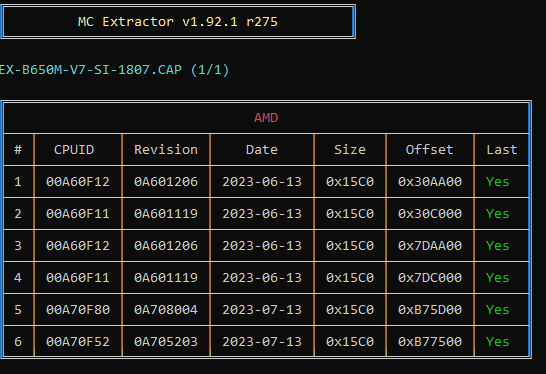Select date 2023-06-13 in row 1
Viewport: 546px width, 374px height.
(262, 182)
